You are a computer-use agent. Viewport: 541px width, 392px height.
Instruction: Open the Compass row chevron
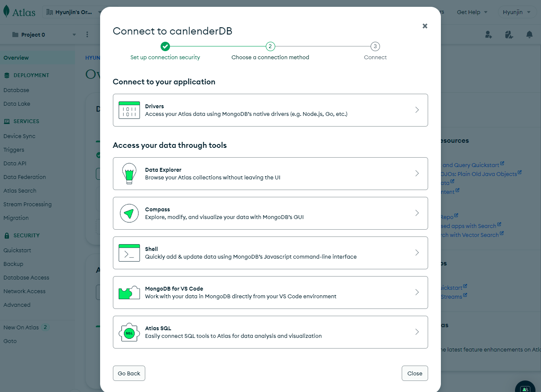(x=417, y=213)
